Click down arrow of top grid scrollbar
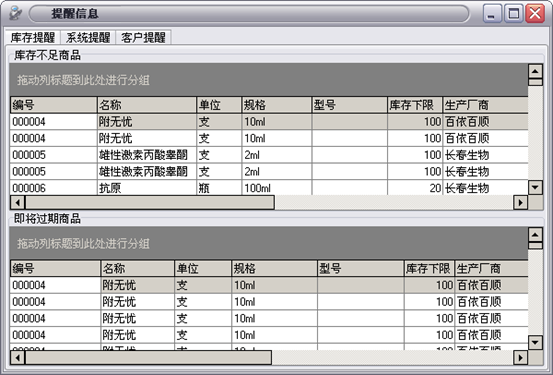The height and width of the screenshot is (375, 553). tap(535, 187)
